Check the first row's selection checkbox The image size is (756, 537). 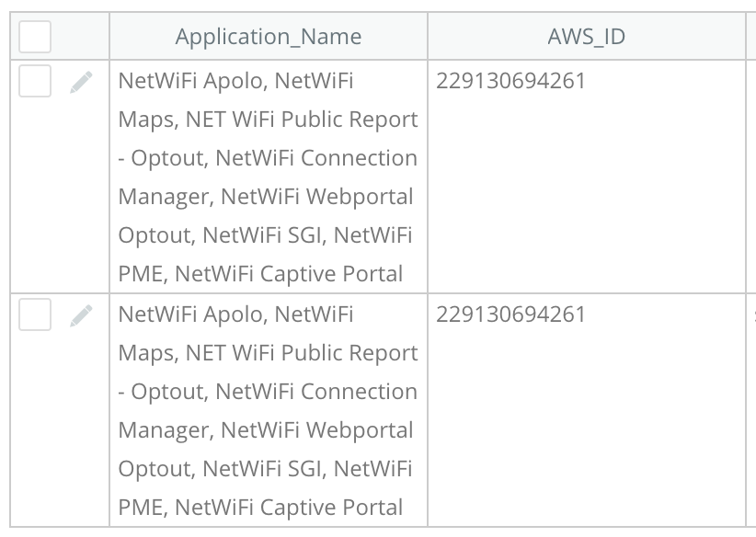[35, 82]
